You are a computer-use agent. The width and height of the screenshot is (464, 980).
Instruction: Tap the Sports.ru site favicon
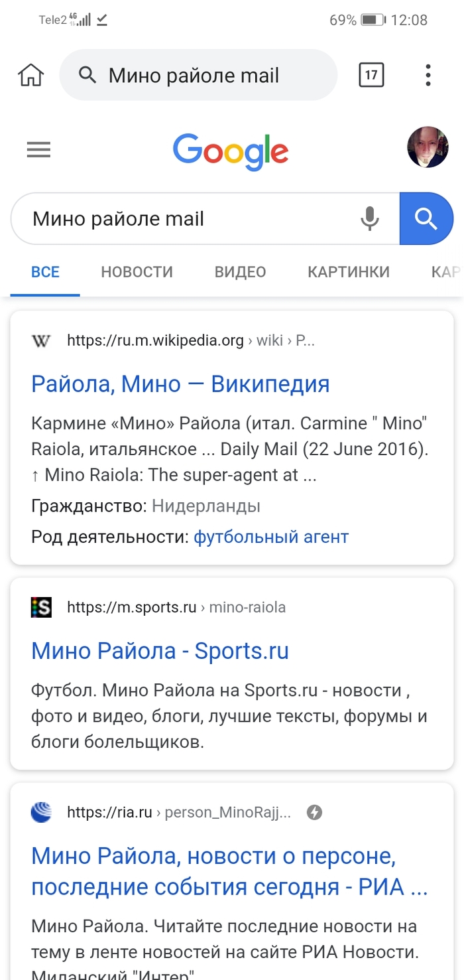coord(41,607)
